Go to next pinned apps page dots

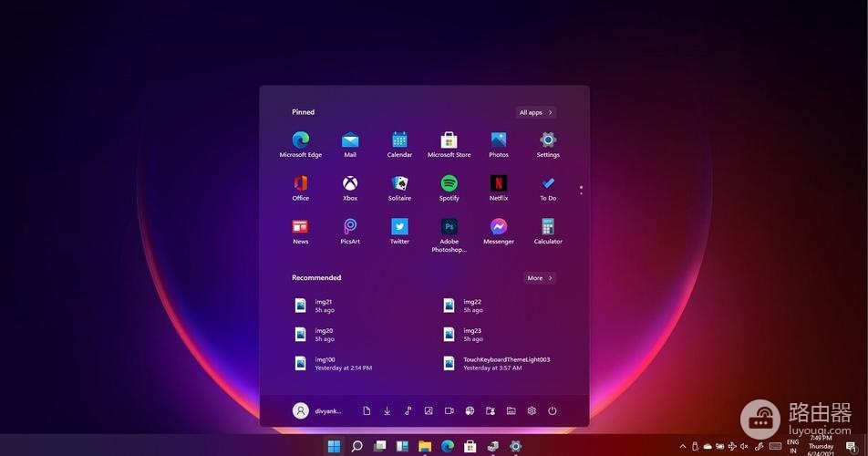pyautogui.click(x=581, y=190)
